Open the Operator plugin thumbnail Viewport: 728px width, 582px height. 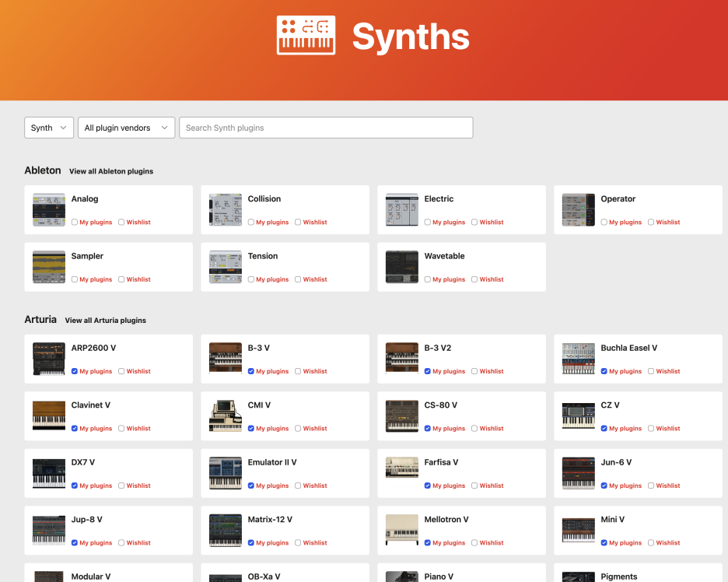pos(578,210)
